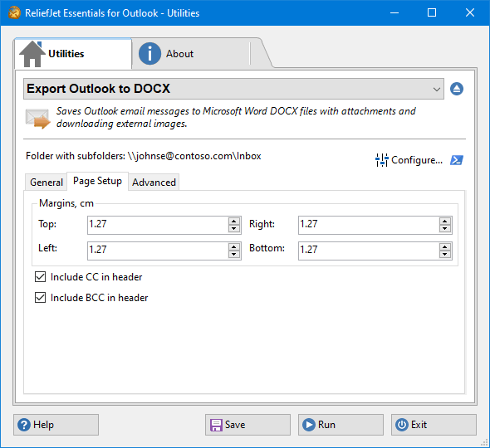Viewport: 490px width, 448px height.
Task: Click the Utilities house icon
Action: point(32,54)
